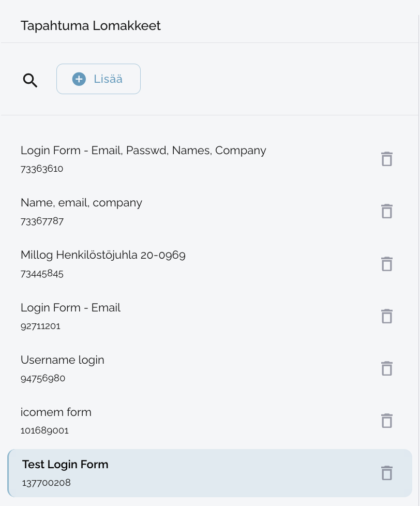Click the plus icon inside Lisää
420x506 pixels.
point(79,79)
